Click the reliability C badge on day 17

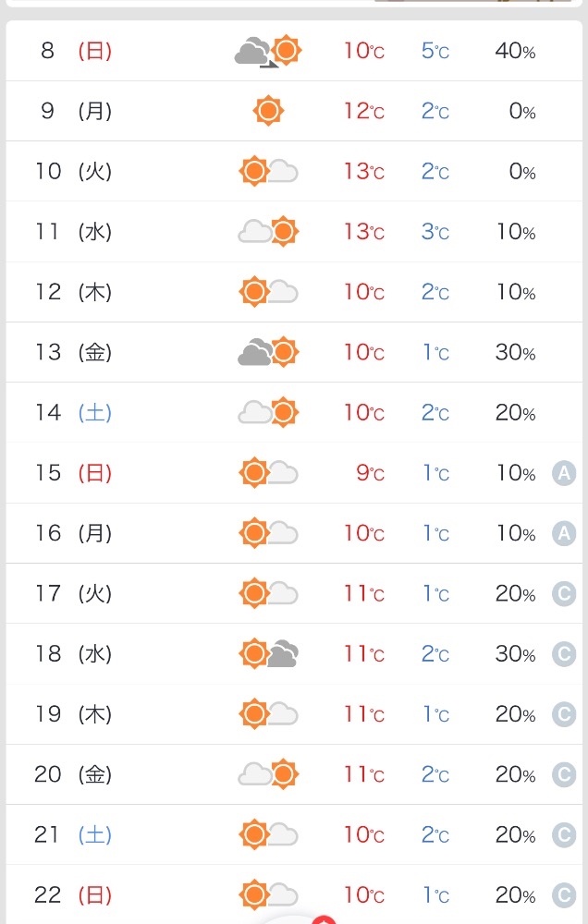[564, 594]
